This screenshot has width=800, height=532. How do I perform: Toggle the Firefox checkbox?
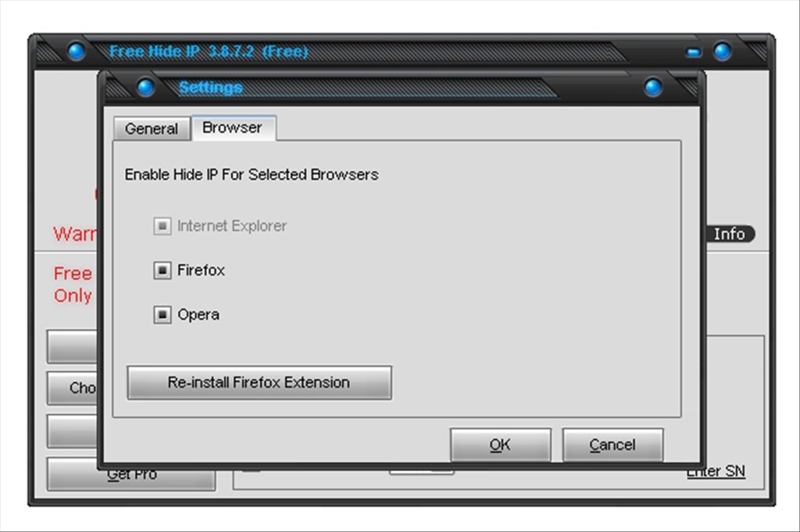point(162,270)
